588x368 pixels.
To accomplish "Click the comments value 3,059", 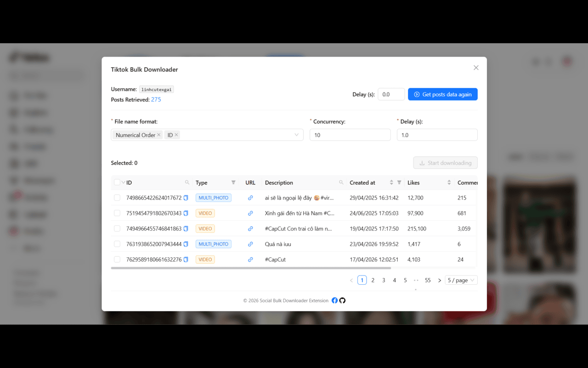I will point(464,229).
